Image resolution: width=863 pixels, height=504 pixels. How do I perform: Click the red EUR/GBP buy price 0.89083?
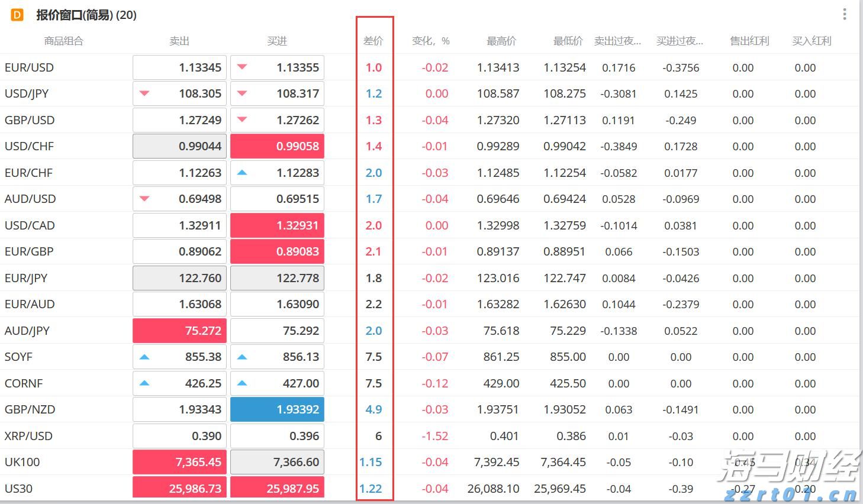277,251
